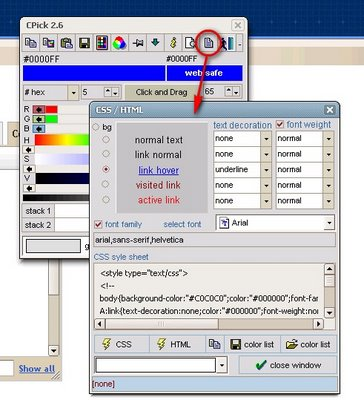Viewport: 364px width, 400px height.
Task: Open font weight dropdown for active link row
Action: tap(328, 201)
